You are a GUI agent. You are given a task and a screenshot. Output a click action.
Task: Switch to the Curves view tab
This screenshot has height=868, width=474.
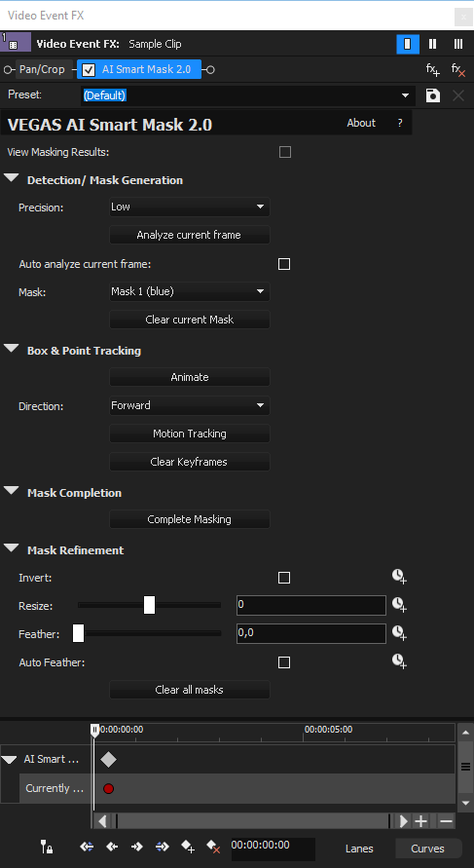pyautogui.click(x=427, y=849)
